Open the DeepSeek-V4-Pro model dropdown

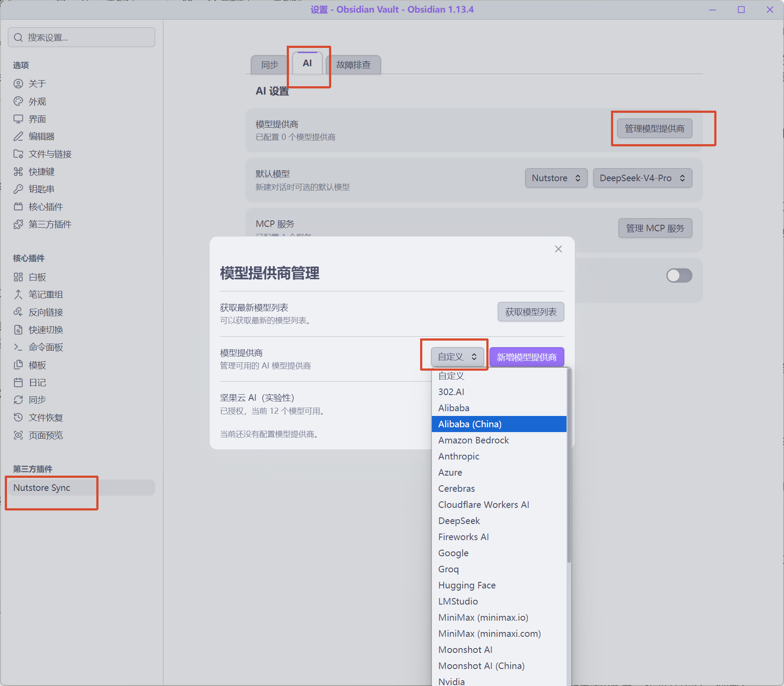[642, 178]
